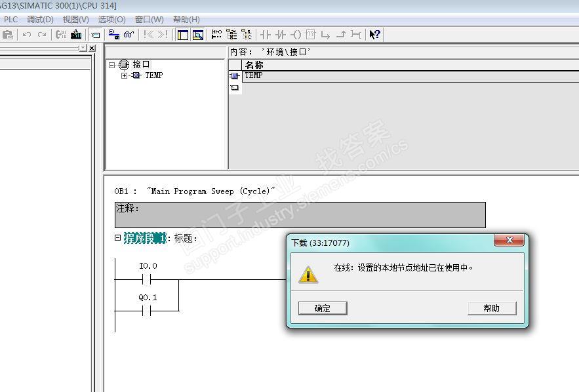
Task: Click the open branch icon
Action: pos(325,35)
